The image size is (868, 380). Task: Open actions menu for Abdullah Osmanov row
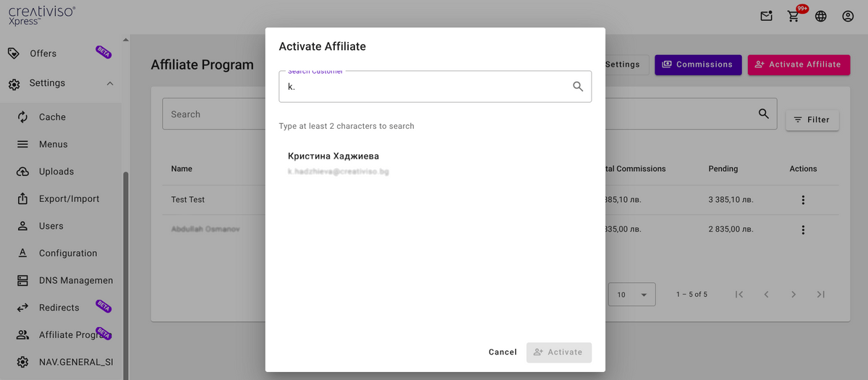tap(803, 229)
